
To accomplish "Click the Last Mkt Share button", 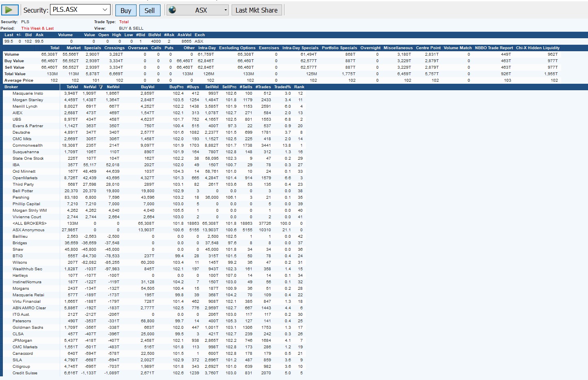I will (256, 10).
